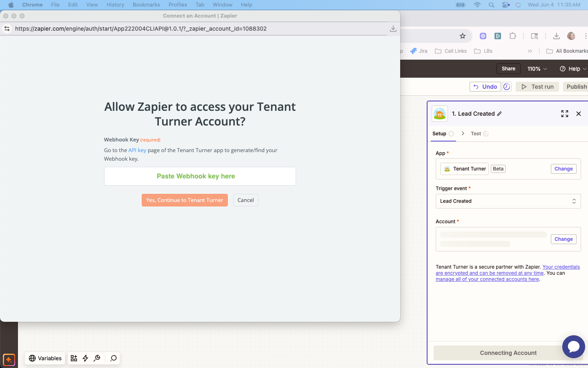Switch to the Setup tab
Image resolution: width=588 pixels, height=368 pixels.
click(443, 134)
